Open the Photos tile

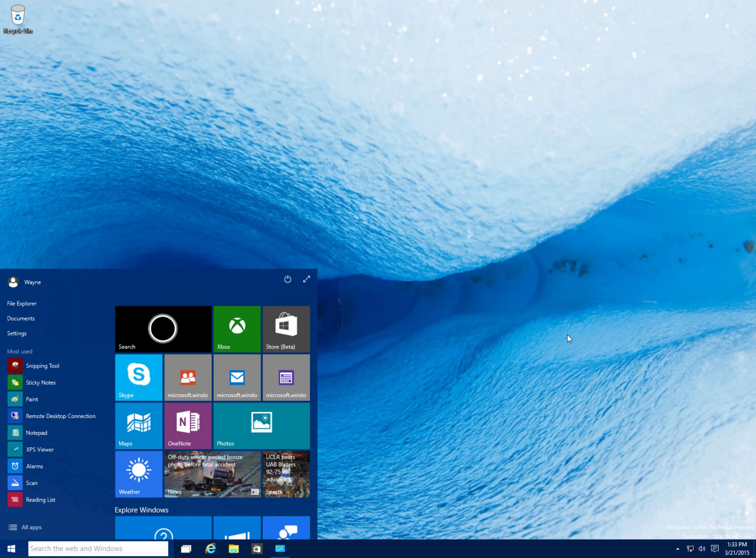[262, 426]
